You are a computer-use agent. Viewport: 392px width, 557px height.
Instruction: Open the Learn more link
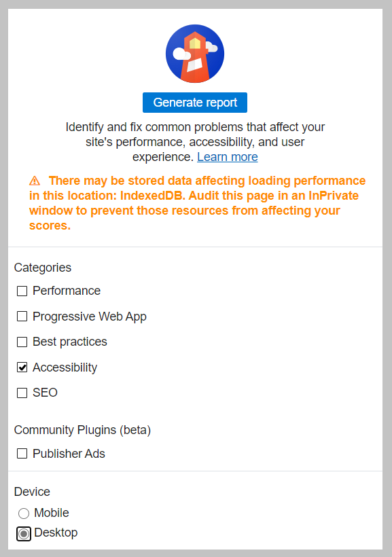(x=227, y=157)
